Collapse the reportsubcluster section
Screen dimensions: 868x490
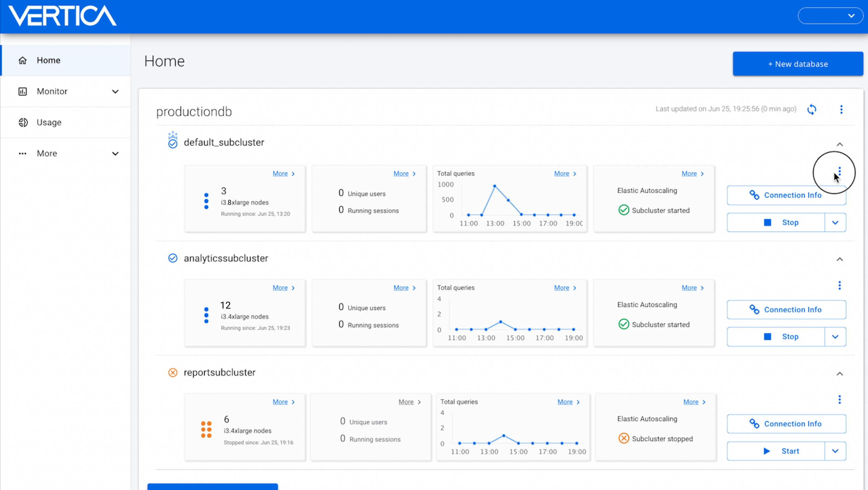[x=840, y=374]
